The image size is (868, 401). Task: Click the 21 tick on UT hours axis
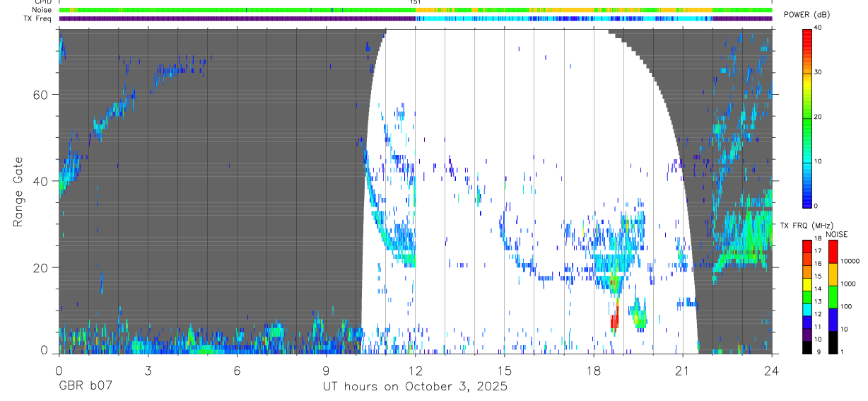point(682,370)
